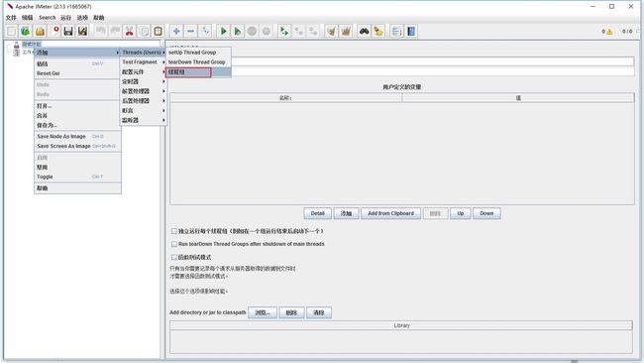Click the Save As toolbar icon

(82, 32)
